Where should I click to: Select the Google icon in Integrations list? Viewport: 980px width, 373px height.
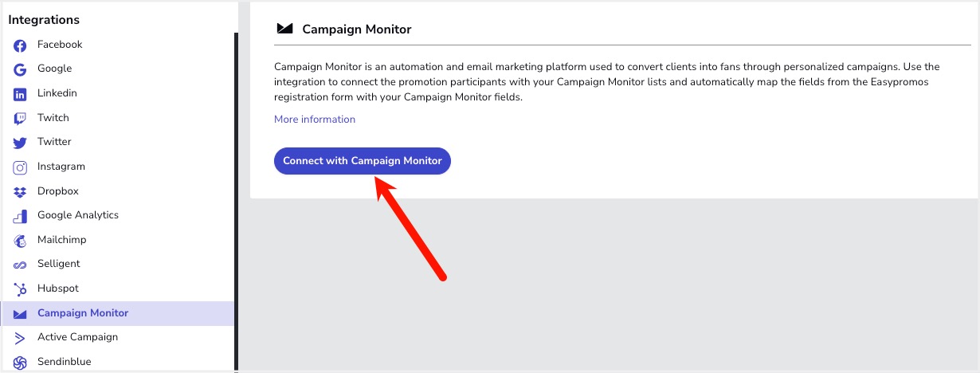click(20, 69)
